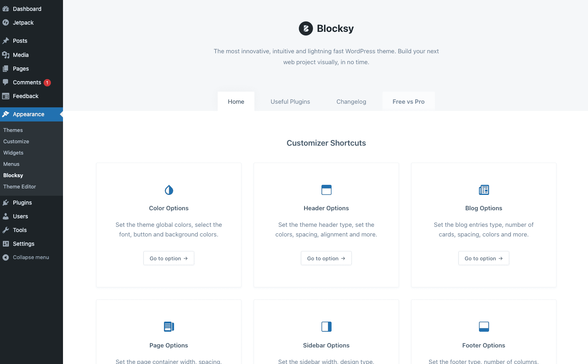This screenshot has width=588, height=364.
Task: Open the Useful Plugins tab
Action: (290, 102)
